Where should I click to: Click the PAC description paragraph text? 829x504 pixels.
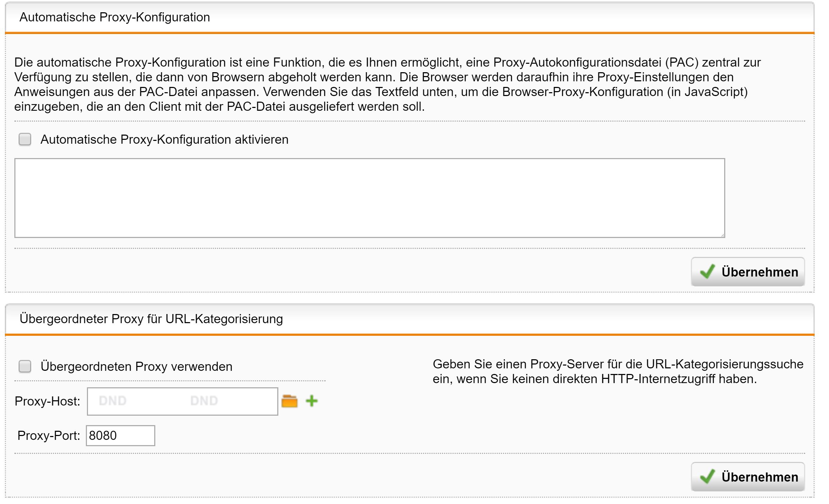pos(386,84)
